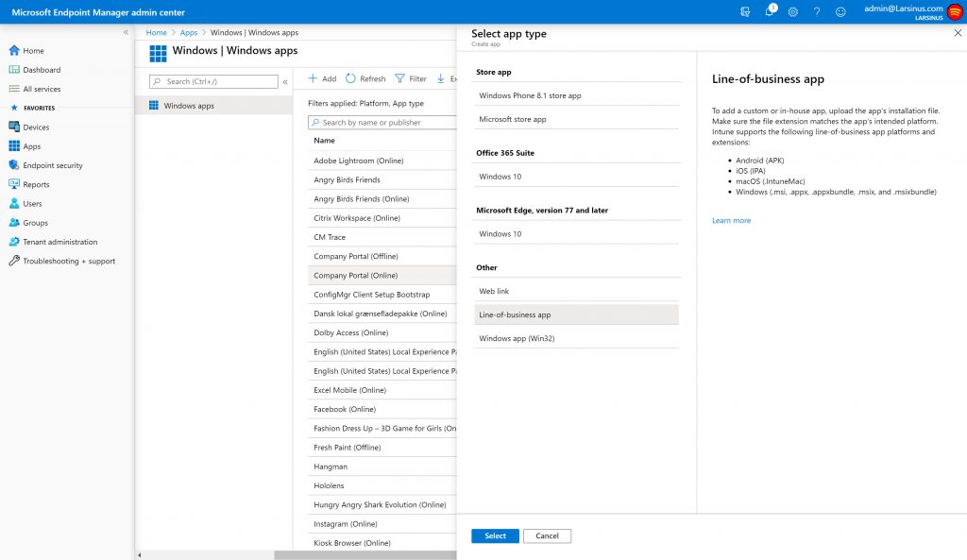Open the notifications bell icon
This screenshot has width=967, height=560.
tap(769, 11)
